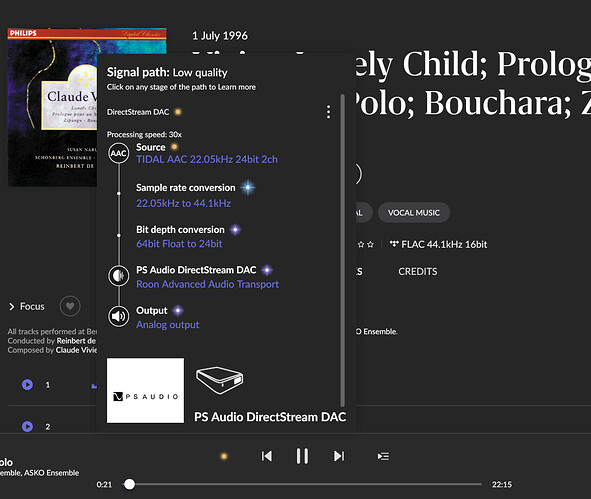Switch to the CREDITS tab

(x=418, y=271)
